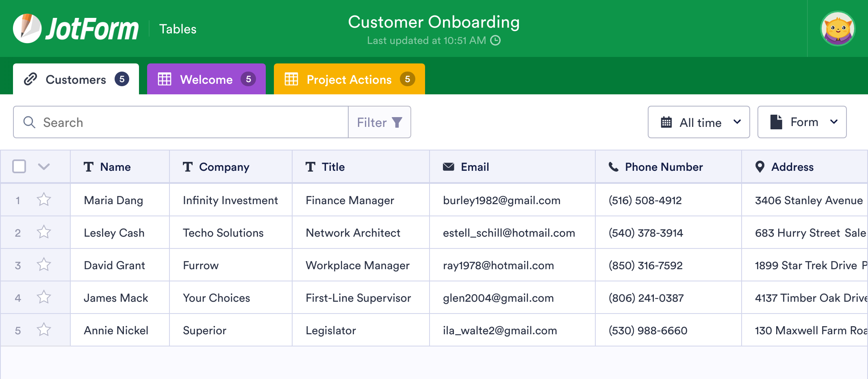
Task: Star the Maria Dang row
Action: click(44, 200)
